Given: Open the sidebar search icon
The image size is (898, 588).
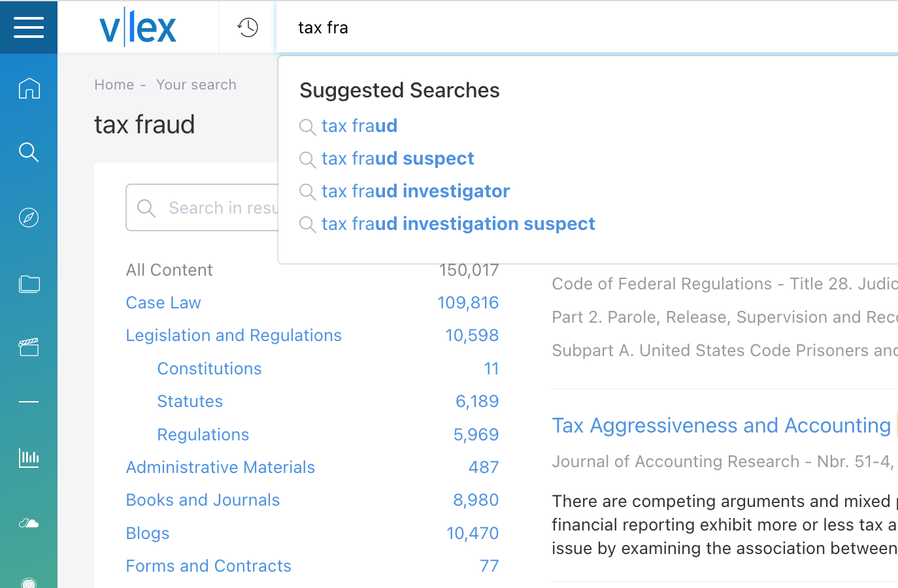Looking at the screenshot, I should pyautogui.click(x=29, y=152).
